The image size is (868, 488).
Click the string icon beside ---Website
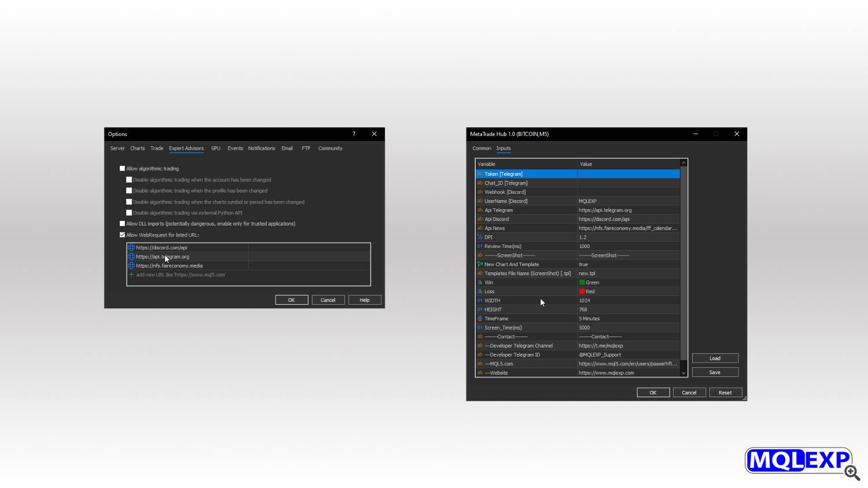click(480, 373)
